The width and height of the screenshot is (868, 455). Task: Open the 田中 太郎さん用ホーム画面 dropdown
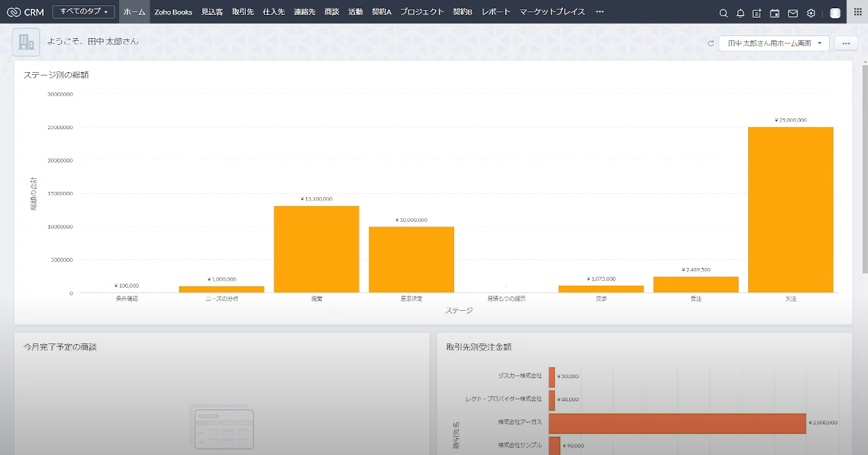coord(773,42)
